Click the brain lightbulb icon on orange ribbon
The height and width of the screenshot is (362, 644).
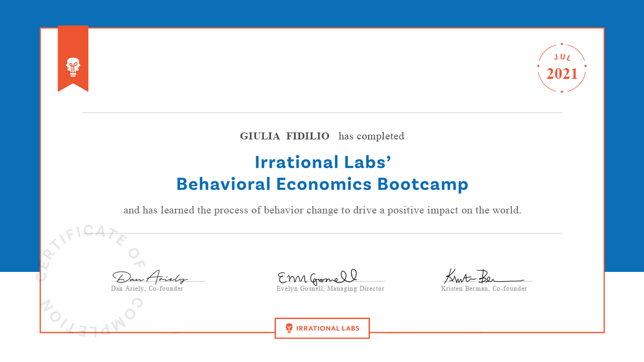(72, 67)
